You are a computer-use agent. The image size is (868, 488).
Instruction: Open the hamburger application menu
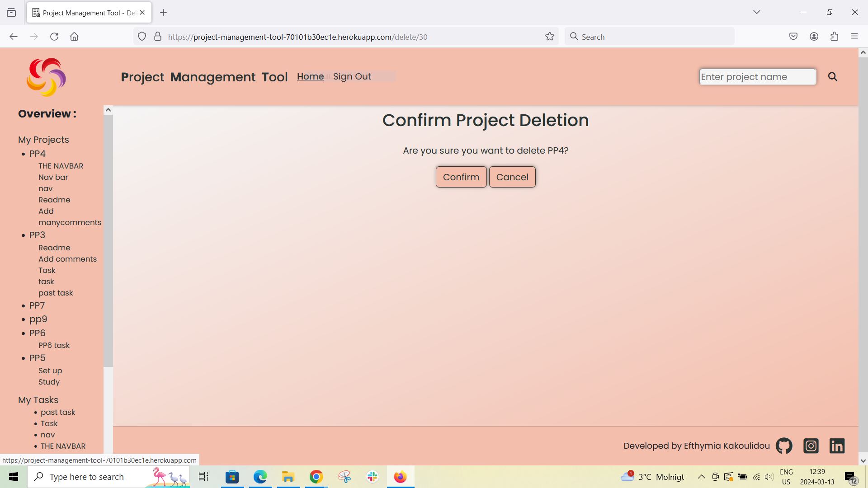[x=855, y=37]
